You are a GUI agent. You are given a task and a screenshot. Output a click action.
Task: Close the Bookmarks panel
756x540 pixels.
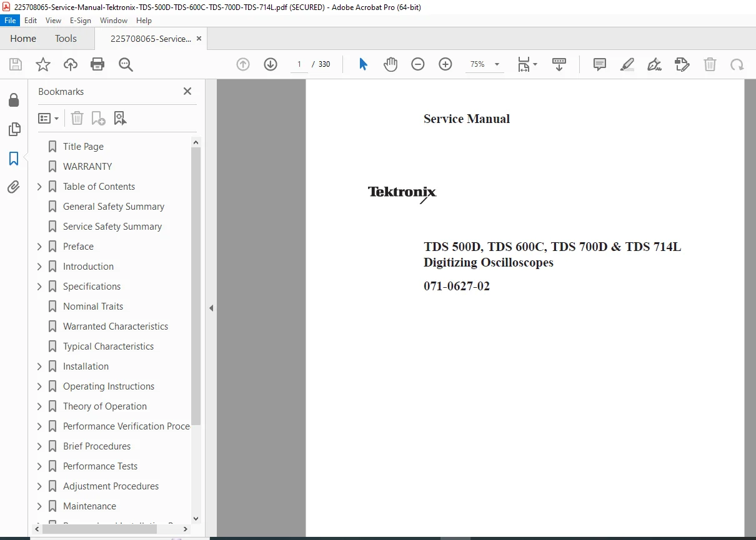(187, 91)
